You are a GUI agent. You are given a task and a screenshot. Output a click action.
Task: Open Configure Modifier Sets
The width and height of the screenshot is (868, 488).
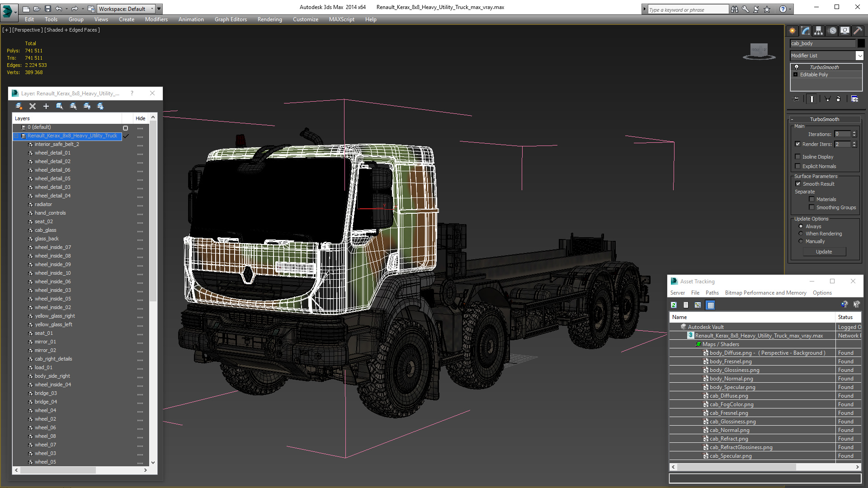click(x=854, y=99)
